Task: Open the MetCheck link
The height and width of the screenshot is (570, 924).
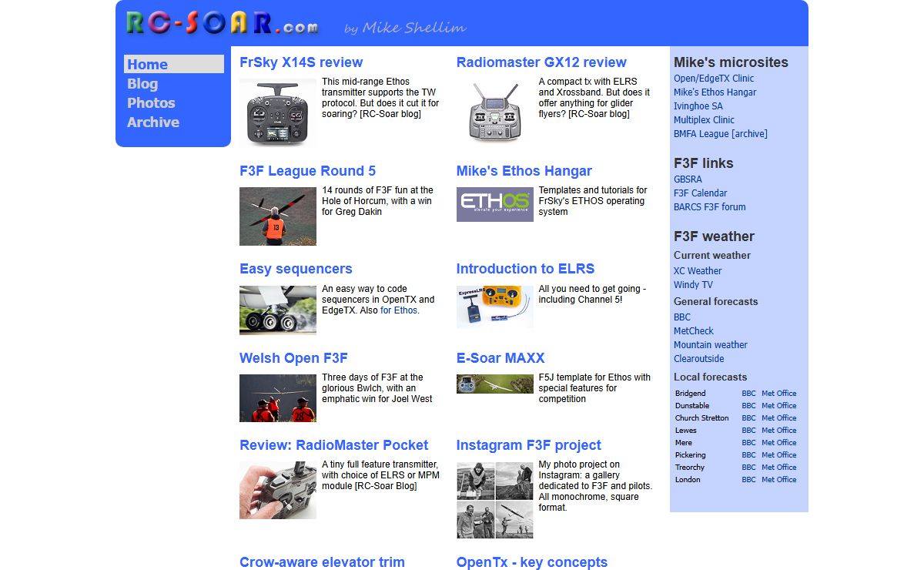Action: [x=694, y=331]
